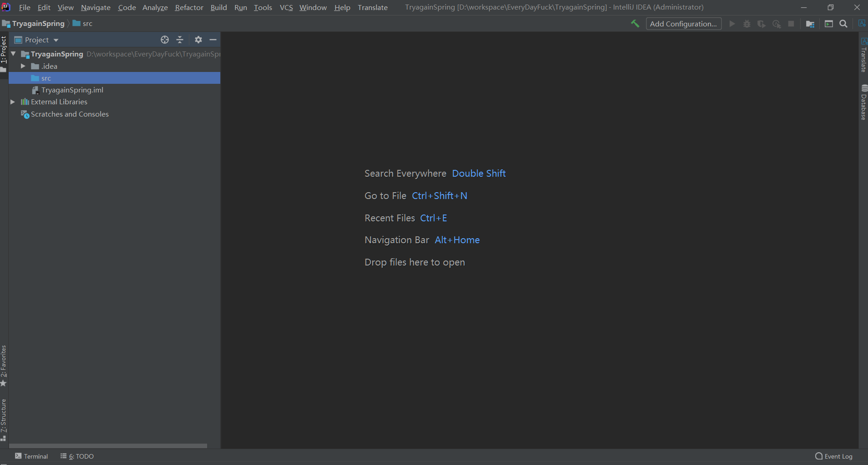Image resolution: width=868 pixels, height=465 pixels.
Task: Collapse the TryagainSpring root node
Action: click(x=13, y=54)
